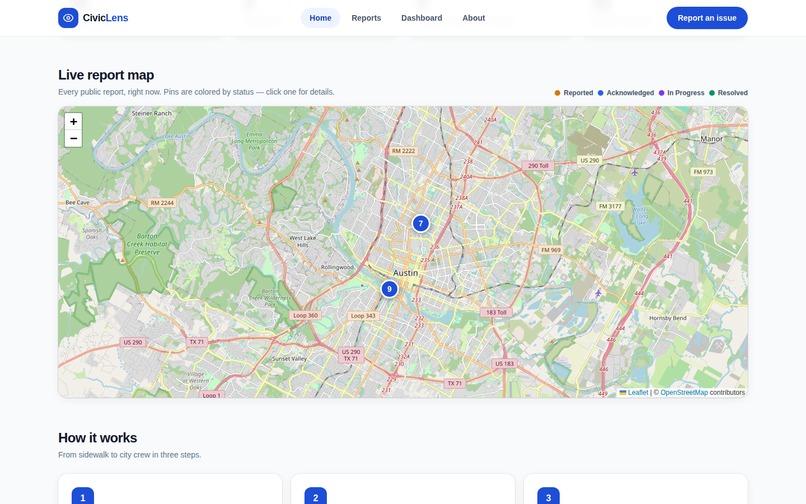Click the 183 Toll road shield
Viewport: 806px width, 504px height.
coord(497,312)
